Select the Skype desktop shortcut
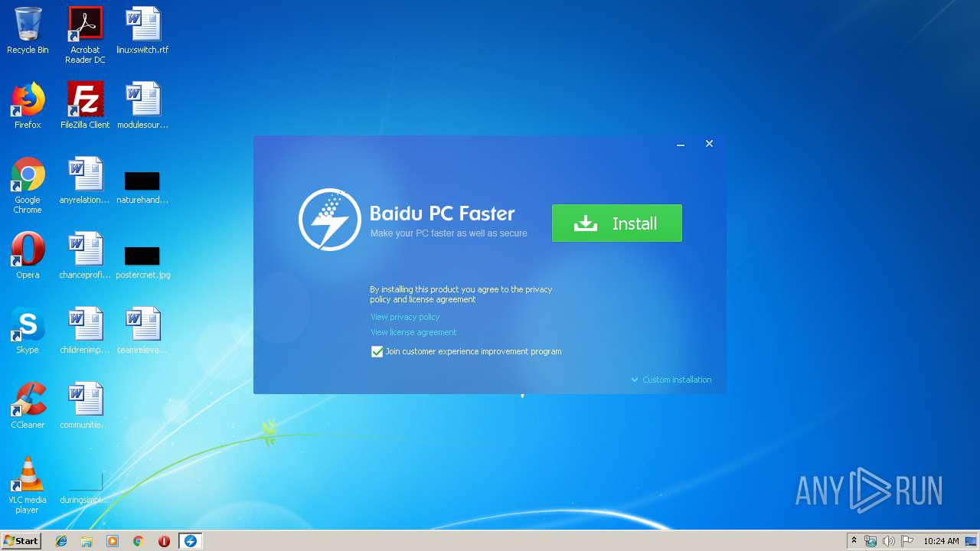The width and height of the screenshot is (980, 551). pos(28,331)
